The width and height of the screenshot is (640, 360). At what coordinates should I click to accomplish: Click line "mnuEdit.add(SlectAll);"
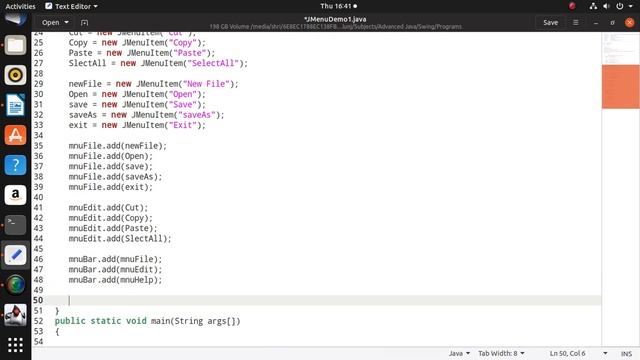tap(120, 238)
